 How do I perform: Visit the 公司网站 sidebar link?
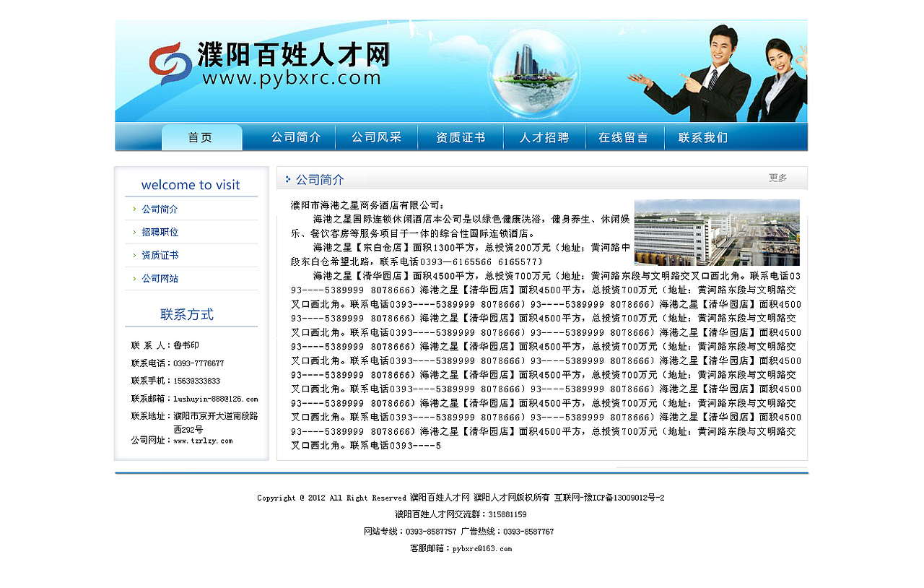click(158, 278)
